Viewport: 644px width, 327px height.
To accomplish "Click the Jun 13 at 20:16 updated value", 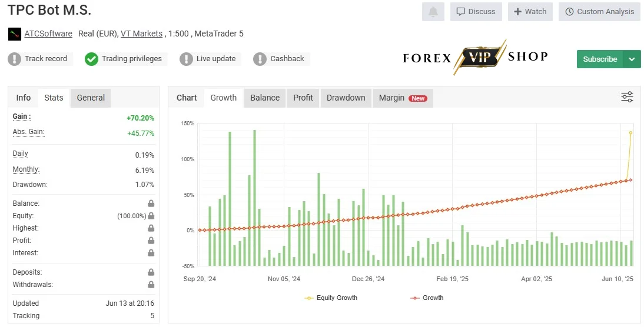I will point(130,303).
